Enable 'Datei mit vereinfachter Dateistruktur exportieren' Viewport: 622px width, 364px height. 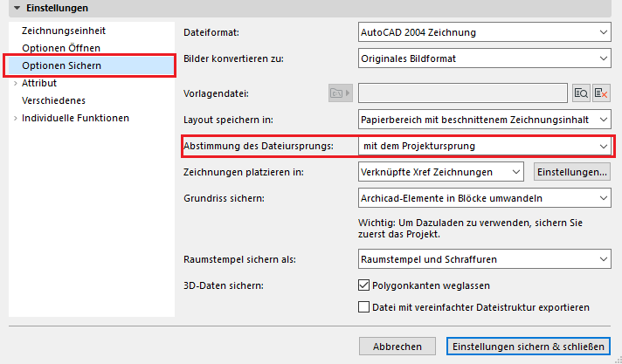click(365, 307)
